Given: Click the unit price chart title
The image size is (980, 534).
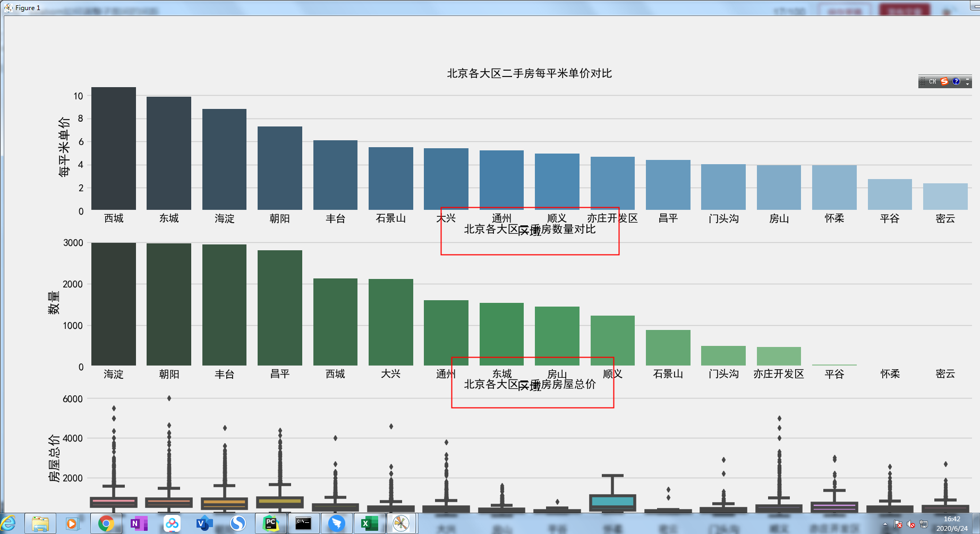Looking at the screenshot, I should pos(529,73).
